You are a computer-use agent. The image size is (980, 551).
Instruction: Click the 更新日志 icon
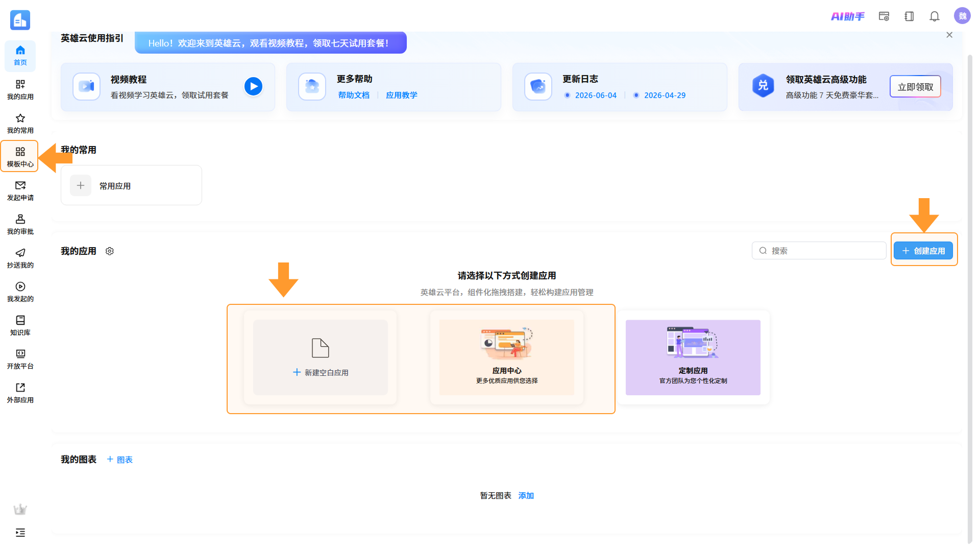[x=538, y=86]
